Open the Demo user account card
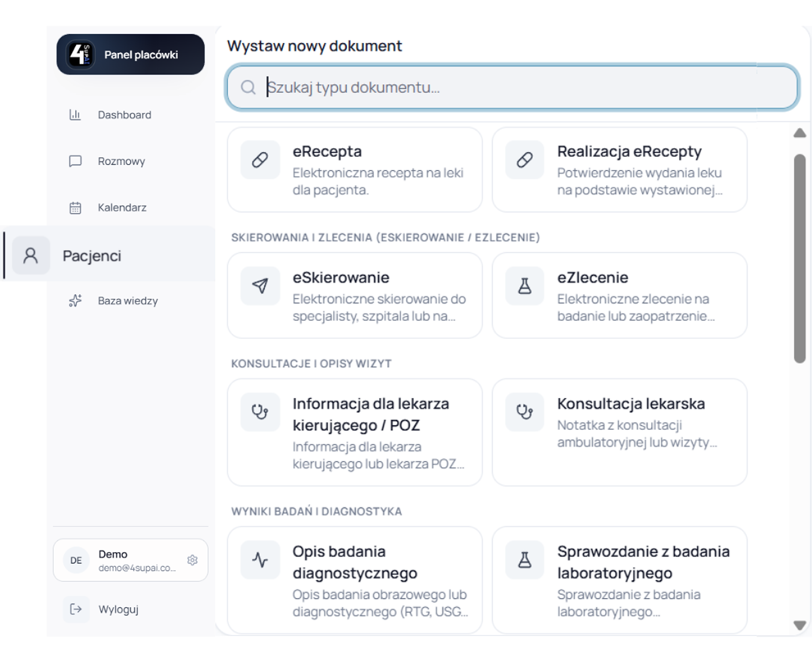Screen dimensions: 812x662 coord(130,560)
